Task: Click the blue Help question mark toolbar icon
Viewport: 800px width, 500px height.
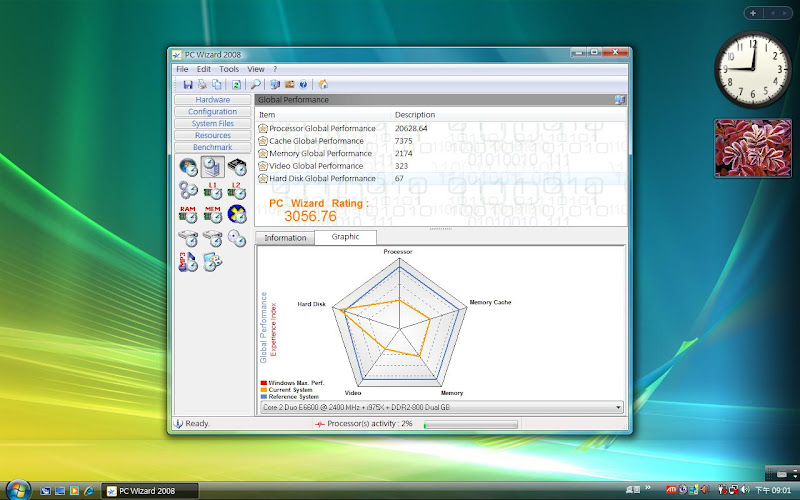Action: click(303, 85)
